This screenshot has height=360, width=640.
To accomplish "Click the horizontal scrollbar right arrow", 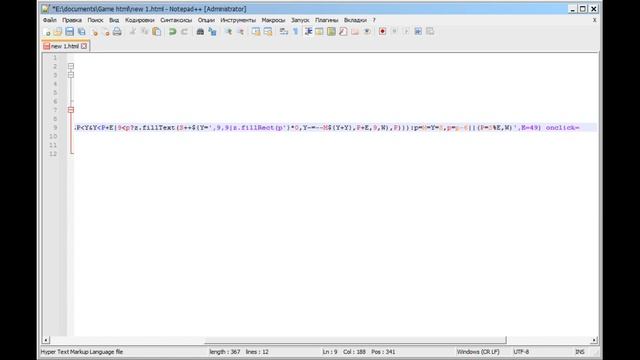I will tap(594, 340).
